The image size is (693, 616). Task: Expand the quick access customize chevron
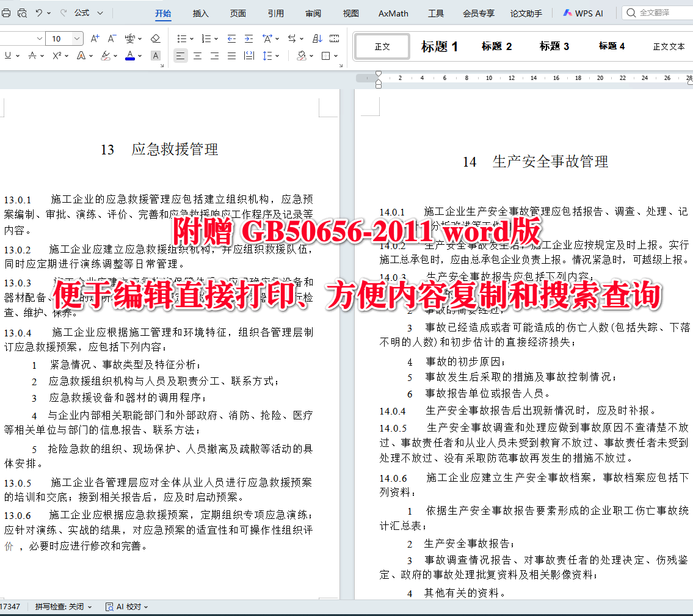pos(100,13)
